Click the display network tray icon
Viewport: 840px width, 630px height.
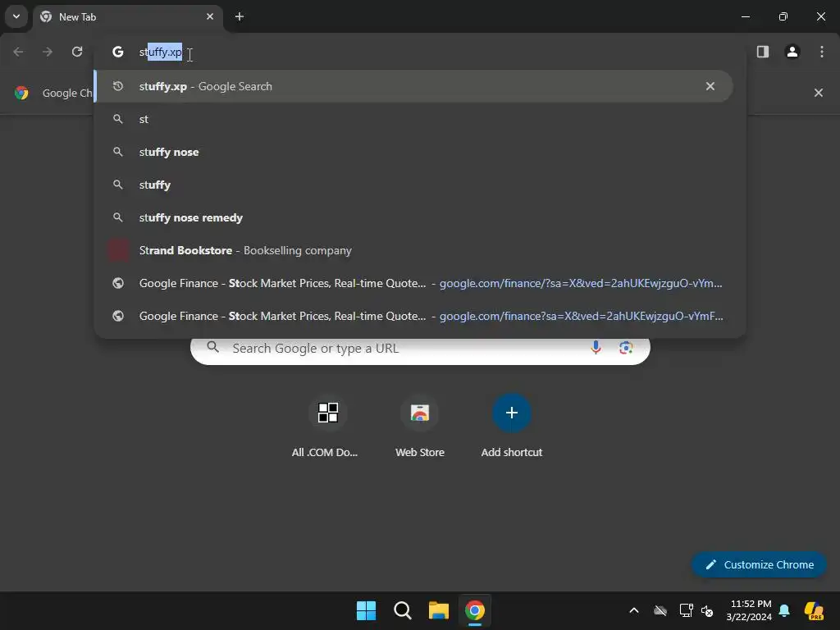tap(686, 610)
